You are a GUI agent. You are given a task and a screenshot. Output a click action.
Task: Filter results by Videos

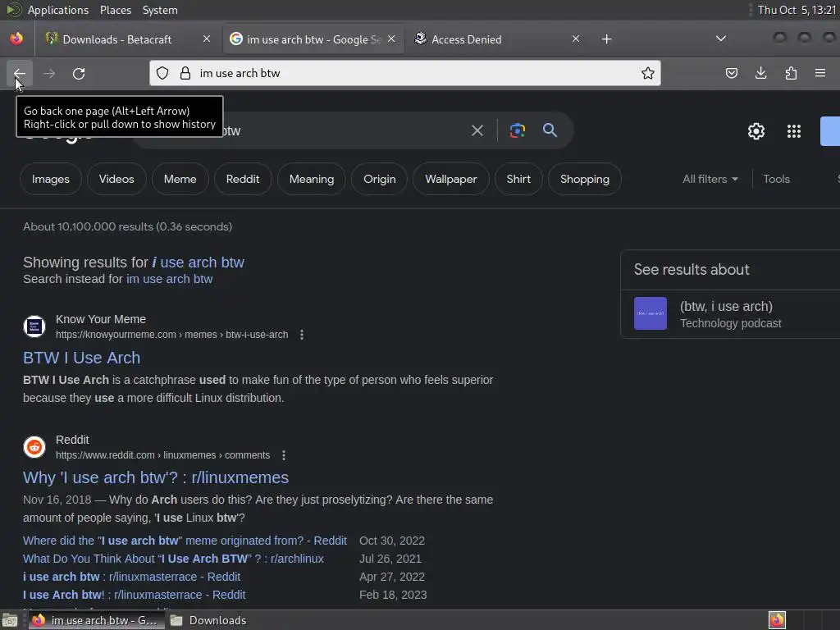pos(116,179)
